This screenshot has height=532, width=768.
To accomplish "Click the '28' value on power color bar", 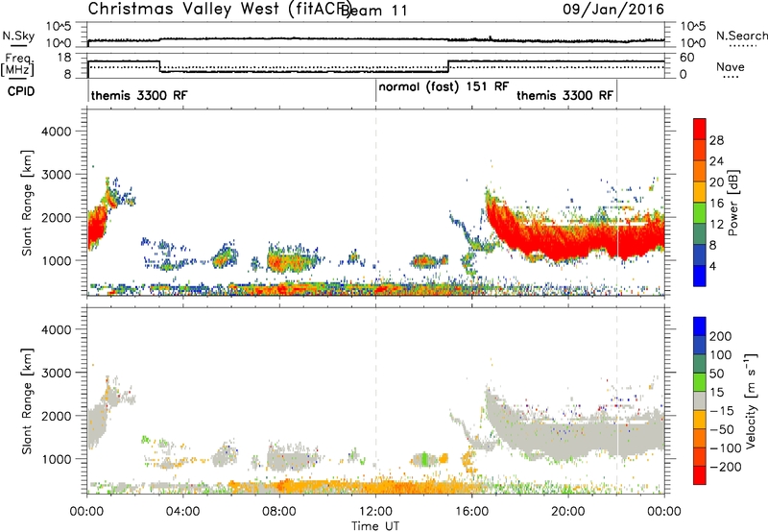I will 716,140.
